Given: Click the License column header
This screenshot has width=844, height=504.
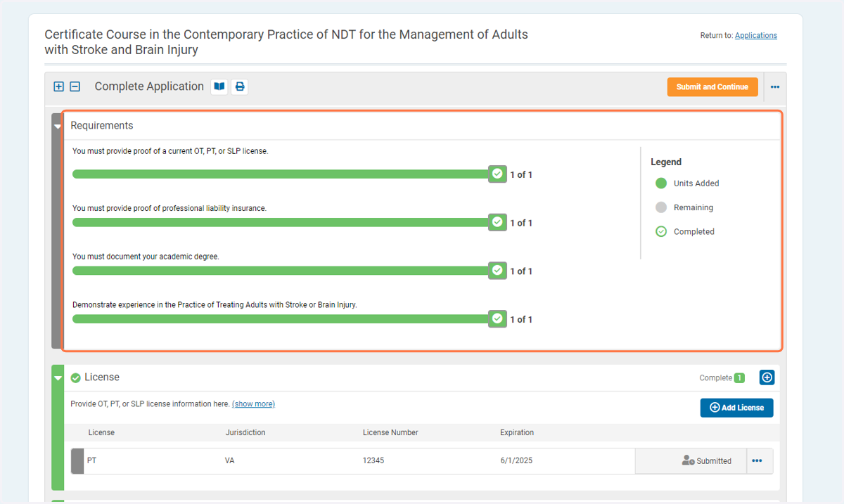Looking at the screenshot, I should tap(101, 433).
